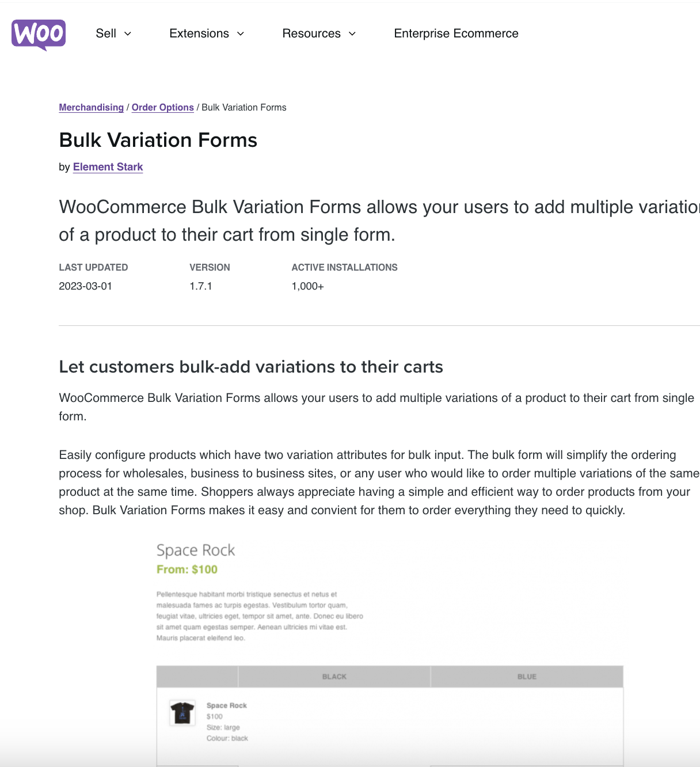This screenshot has width=700, height=767.
Task: Click the version number 1.7.1
Action: click(x=201, y=286)
